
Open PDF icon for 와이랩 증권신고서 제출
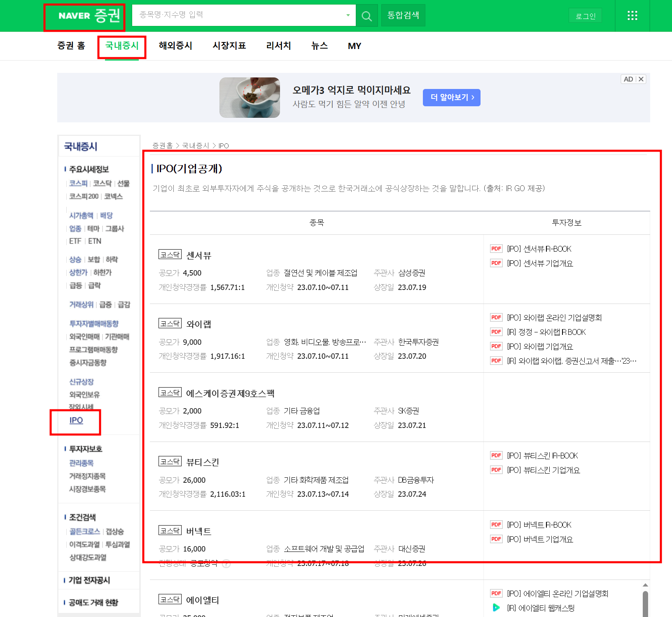[496, 361]
